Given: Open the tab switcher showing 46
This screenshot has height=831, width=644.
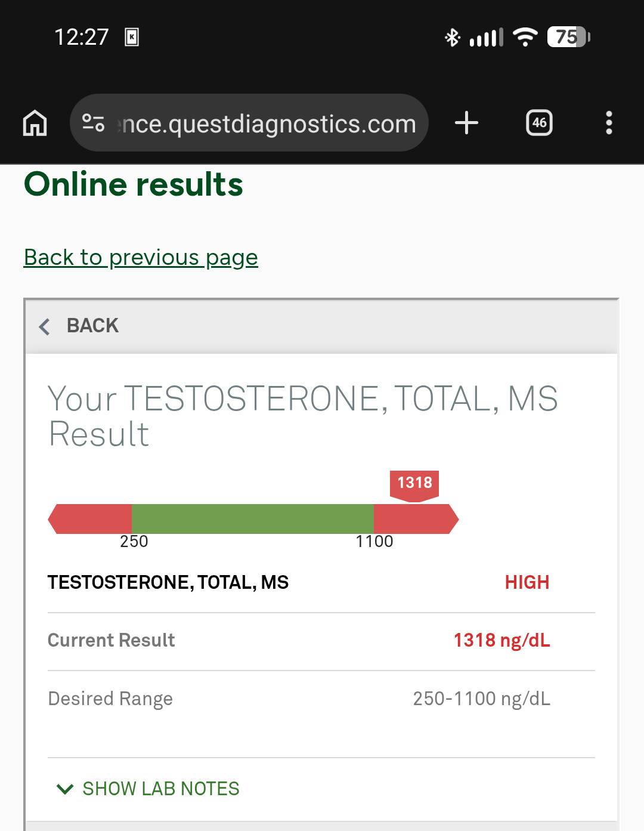Looking at the screenshot, I should [539, 123].
